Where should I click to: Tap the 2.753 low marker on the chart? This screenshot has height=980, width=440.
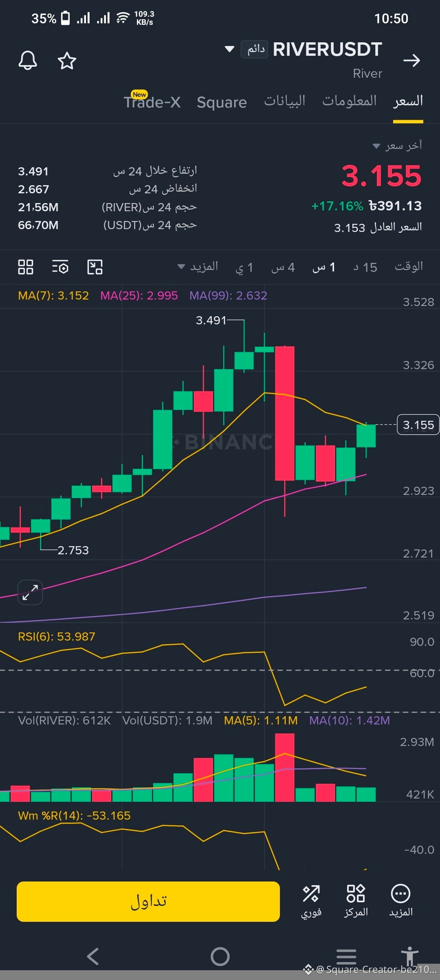tap(73, 550)
